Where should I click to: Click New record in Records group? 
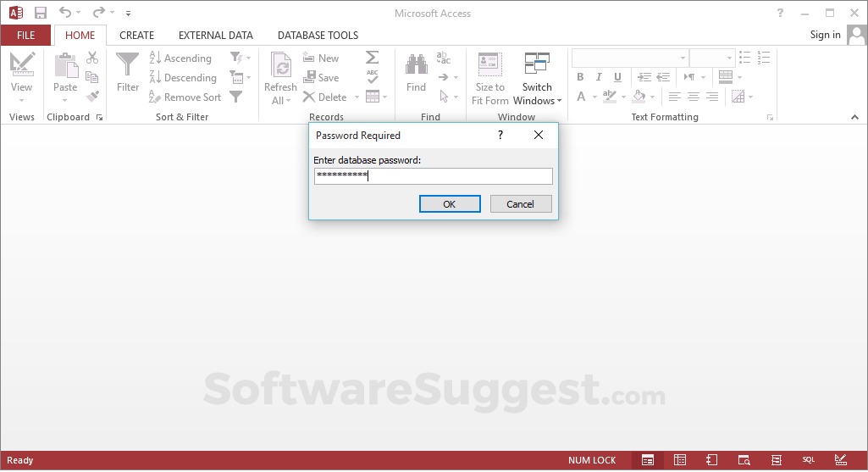coord(321,58)
